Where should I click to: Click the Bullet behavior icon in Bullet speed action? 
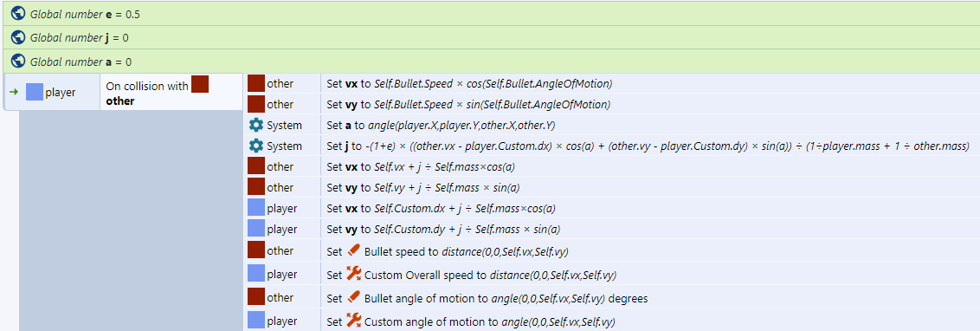pyautogui.click(x=353, y=250)
